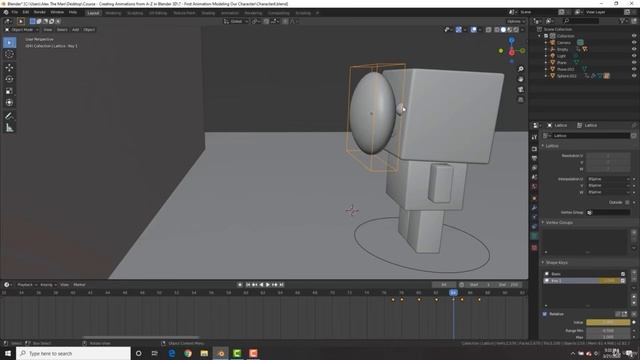Toggle camera view icon in viewport

coord(520,89)
